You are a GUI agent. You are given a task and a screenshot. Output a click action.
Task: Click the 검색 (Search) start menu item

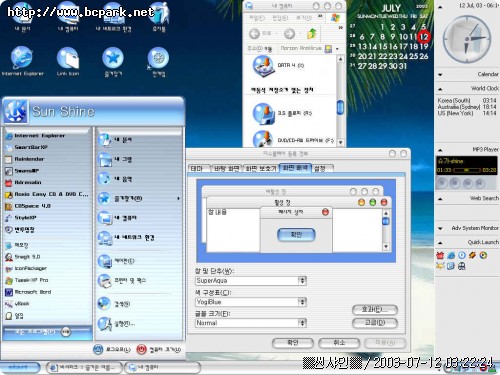click(x=115, y=304)
